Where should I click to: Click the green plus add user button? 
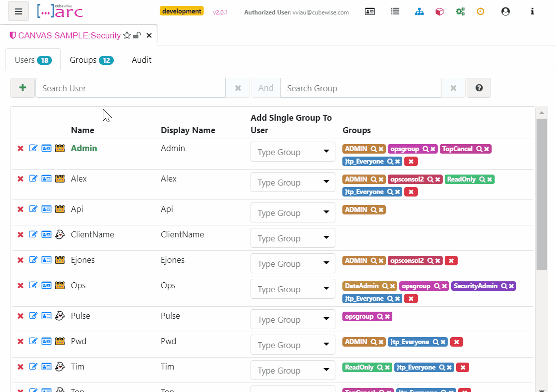pos(22,88)
